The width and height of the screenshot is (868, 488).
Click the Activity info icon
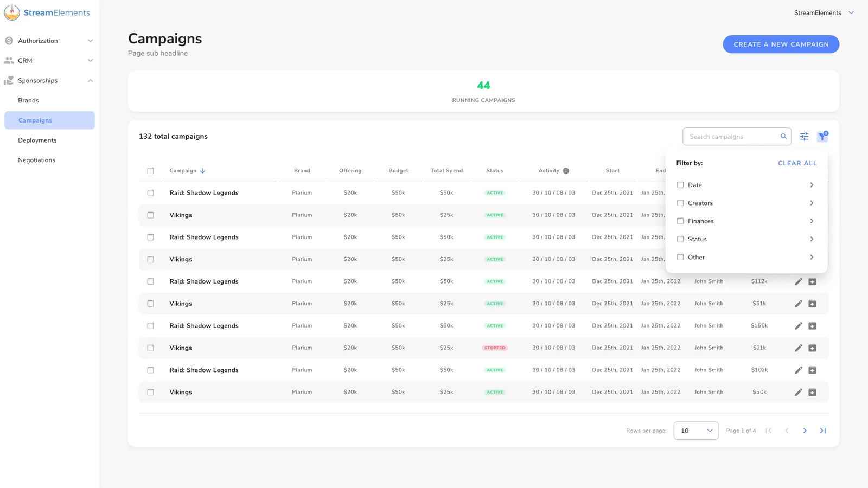pos(566,171)
